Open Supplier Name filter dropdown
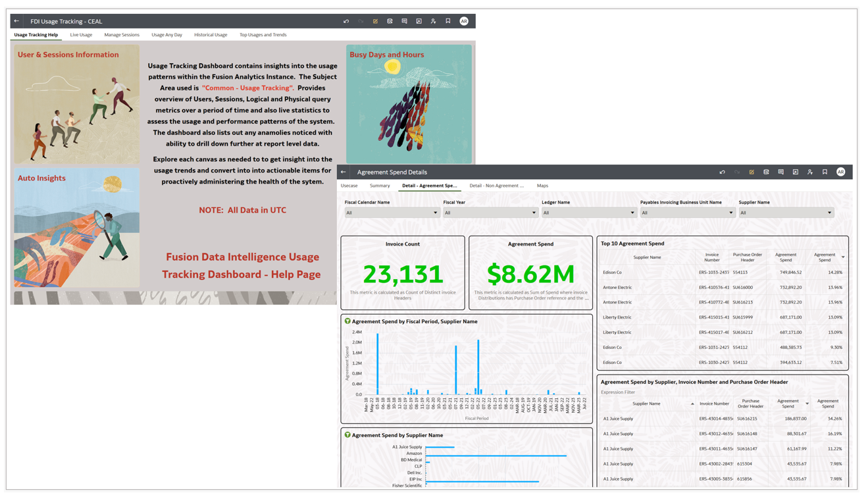Viewport: 868px width, 497px height. pyautogui.click(x=786, y=213)
